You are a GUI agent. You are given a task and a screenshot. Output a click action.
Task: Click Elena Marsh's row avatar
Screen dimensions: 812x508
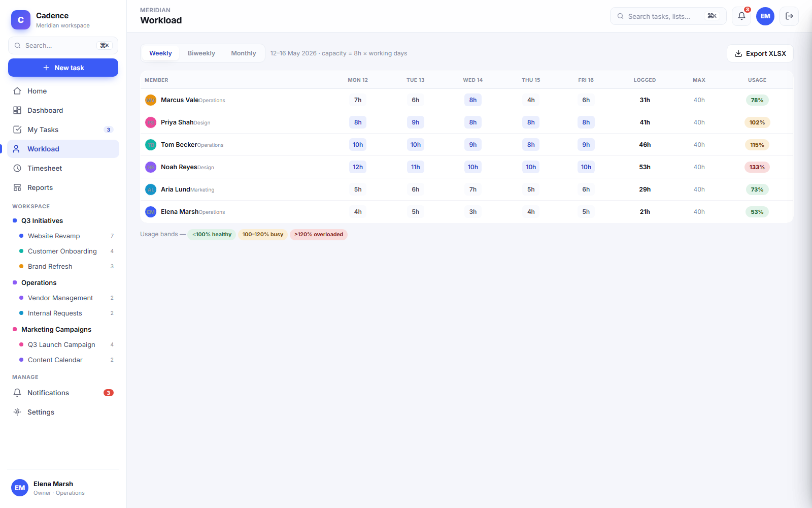(151, 212)
